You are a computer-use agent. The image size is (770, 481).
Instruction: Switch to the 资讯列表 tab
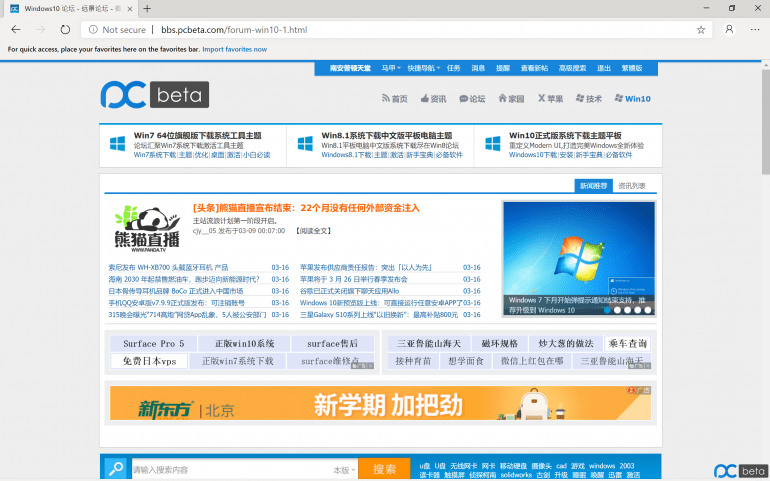632,186
